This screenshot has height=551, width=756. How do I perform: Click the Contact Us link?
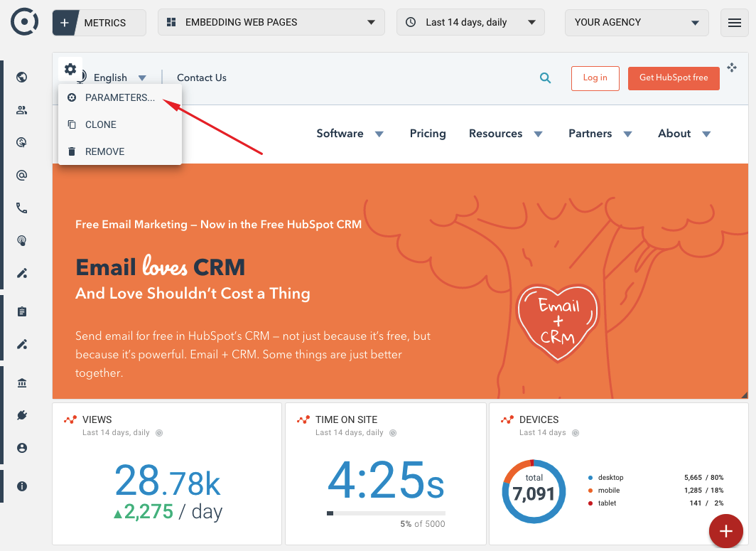point(202,77)
